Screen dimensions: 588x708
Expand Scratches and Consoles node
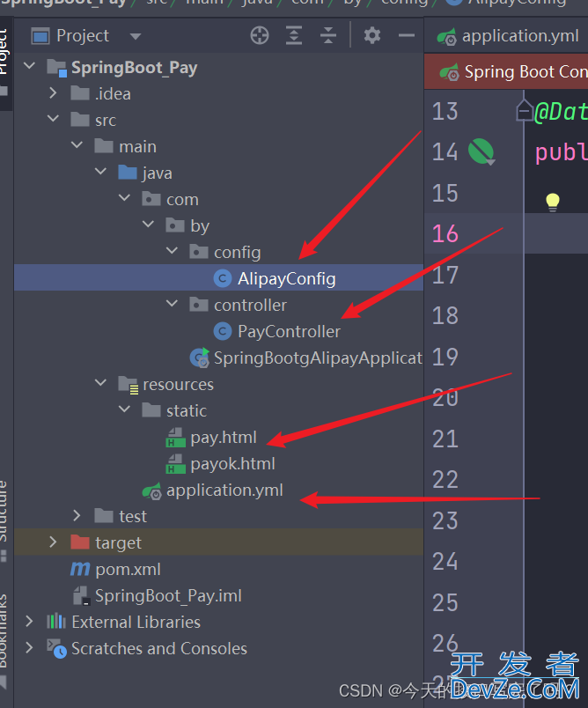tap(29, 647)
